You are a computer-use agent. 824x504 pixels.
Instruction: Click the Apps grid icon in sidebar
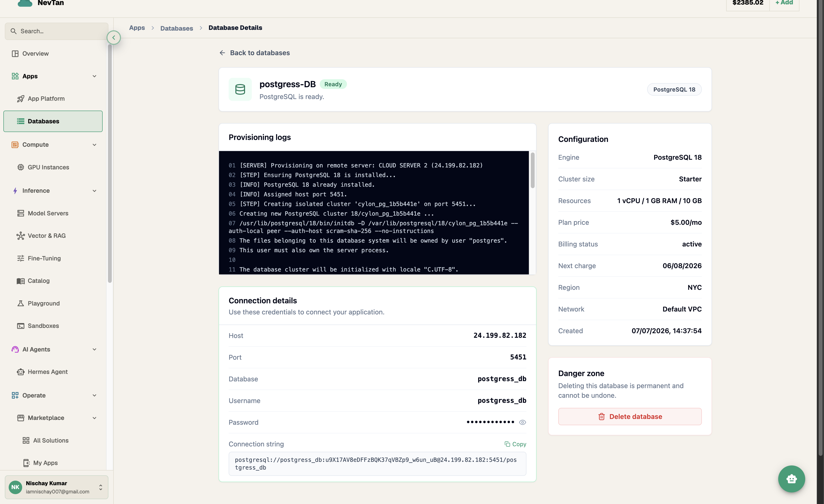15,76
